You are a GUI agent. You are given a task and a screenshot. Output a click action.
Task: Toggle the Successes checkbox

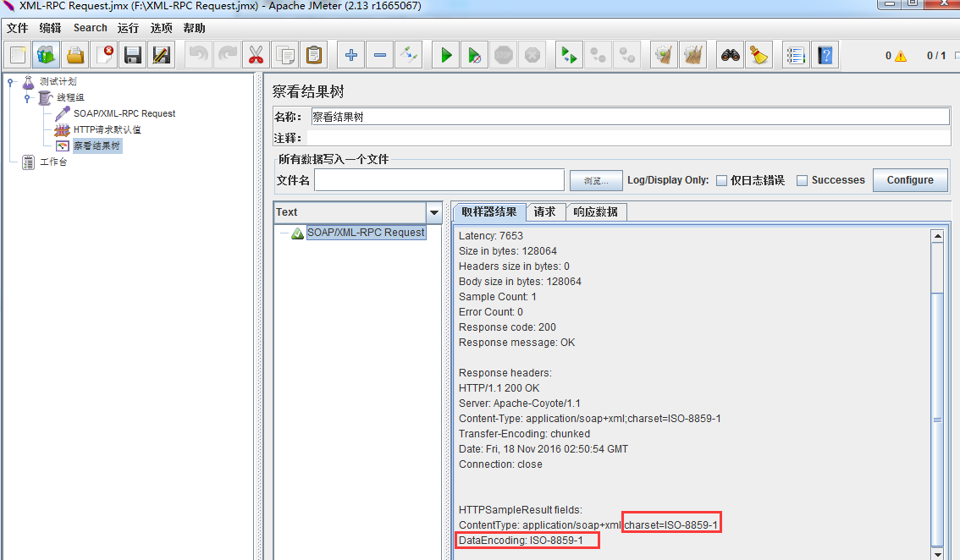pyautogui.click(x=802, y=180)
